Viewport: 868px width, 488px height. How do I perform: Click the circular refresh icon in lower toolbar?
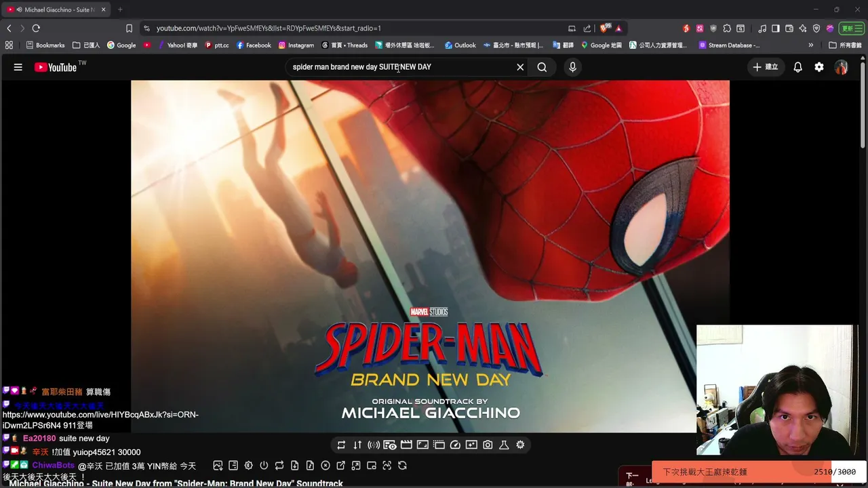click(403, 466)
